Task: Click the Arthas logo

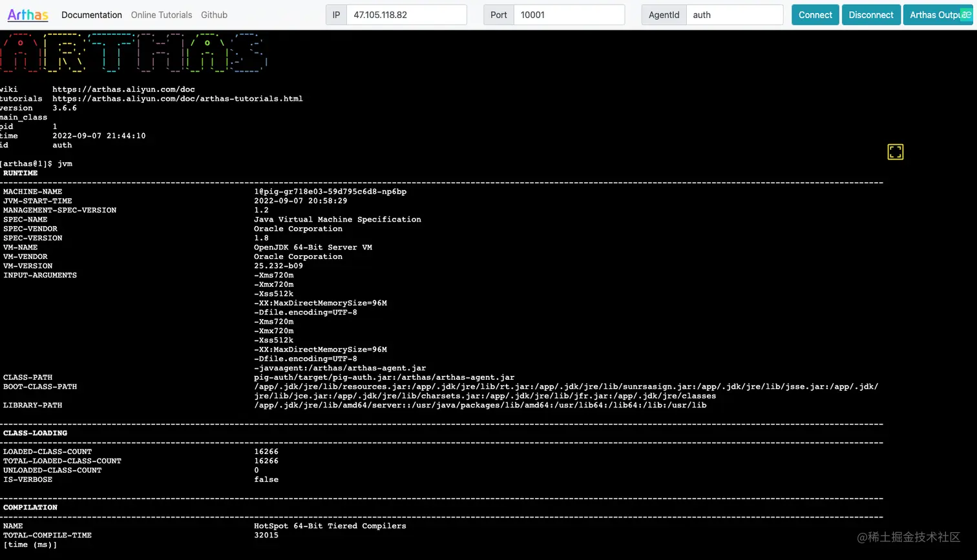Action: click(28, 15)
